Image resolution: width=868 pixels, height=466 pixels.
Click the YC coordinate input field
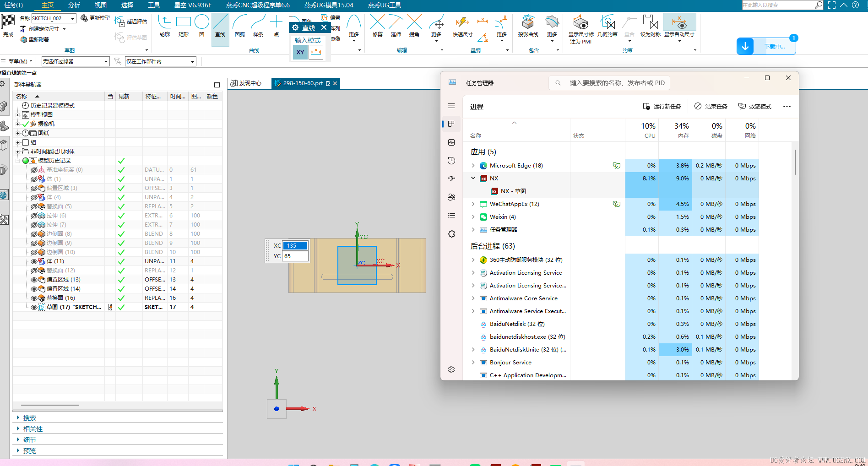(x=295, y=256)
